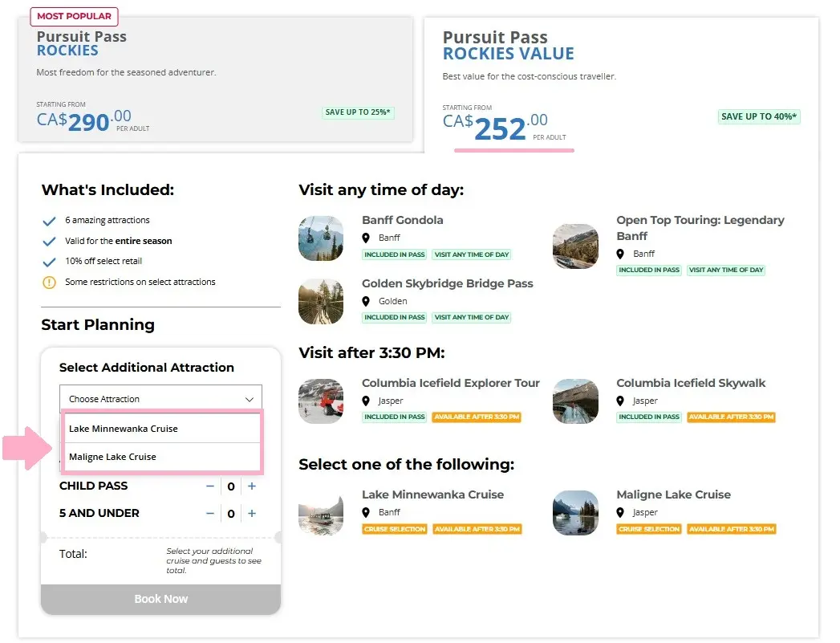Click the Banff Gondola title
840x643 pixels.
click(x=402, y=220)
